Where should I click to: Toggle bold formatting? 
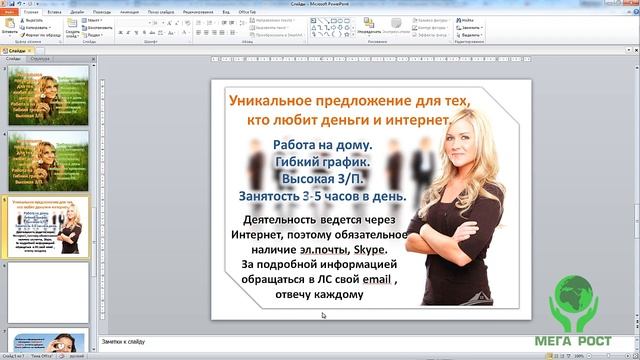click(x=120, y=33)
